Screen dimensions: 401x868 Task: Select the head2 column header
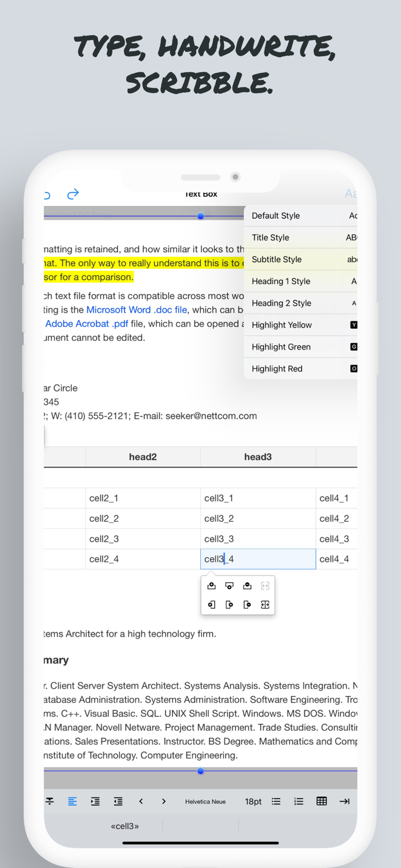click(143, 457)
